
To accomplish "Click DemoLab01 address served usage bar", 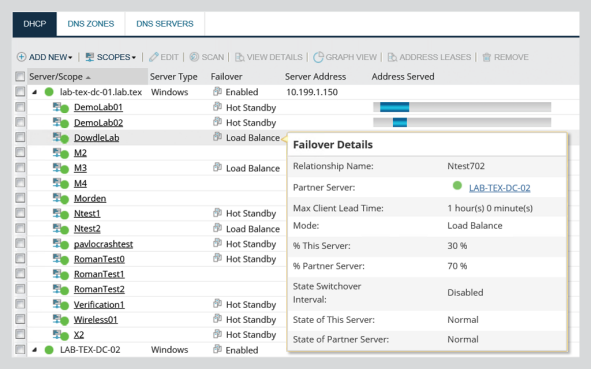I will click(x=462, y=107).
